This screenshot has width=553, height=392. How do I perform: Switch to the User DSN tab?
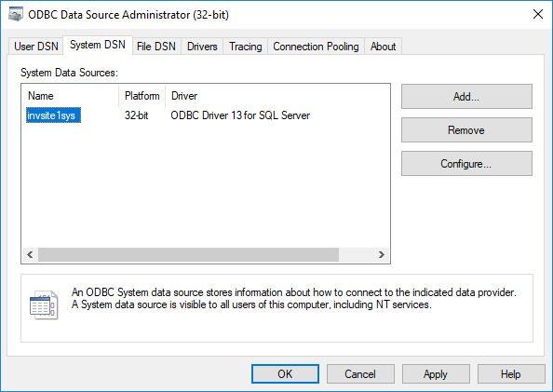click(x=35, y=47)
